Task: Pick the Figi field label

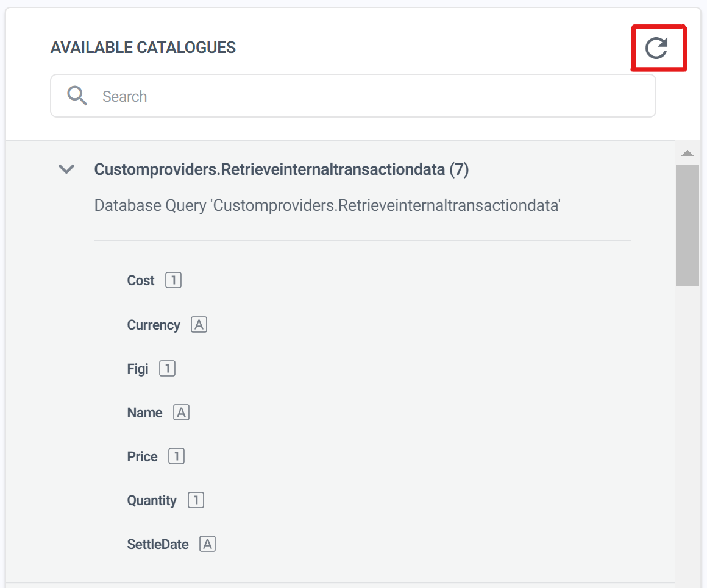Action: [x=138, y=369]
